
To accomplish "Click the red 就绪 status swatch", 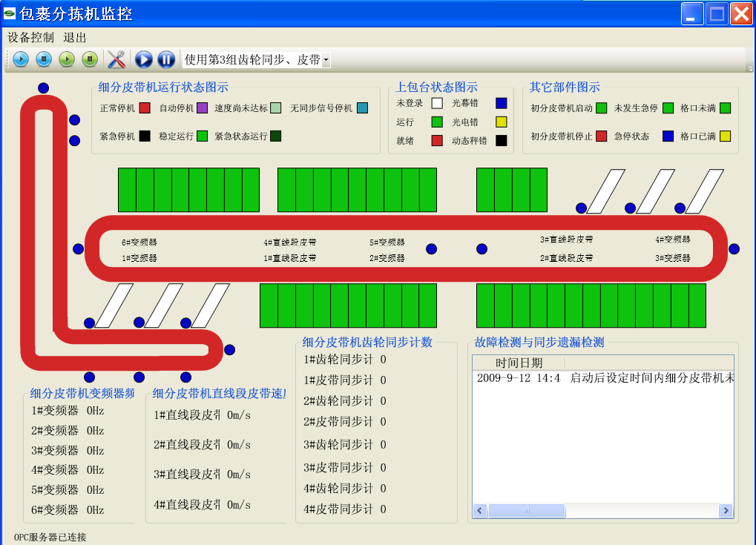I will 437,140.
